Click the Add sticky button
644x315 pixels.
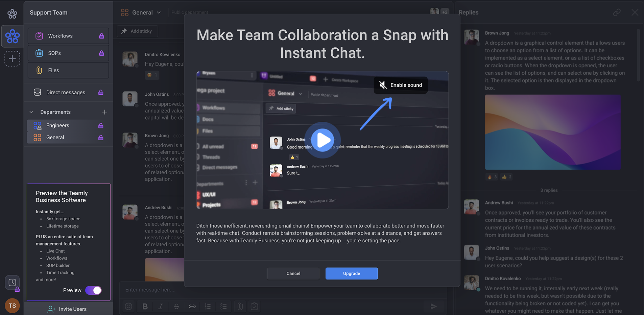click(137, 31)
